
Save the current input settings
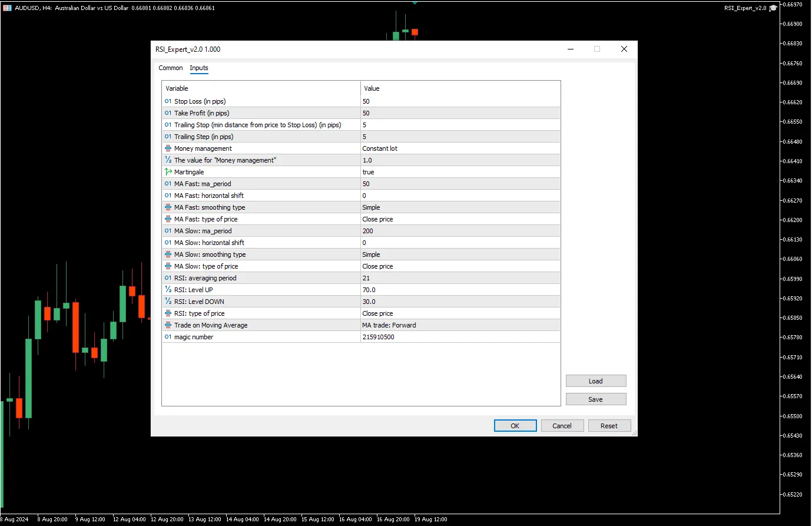point(595,399)
